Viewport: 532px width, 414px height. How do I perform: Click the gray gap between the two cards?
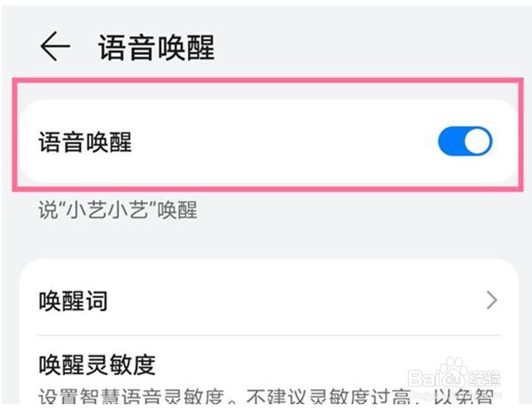268,241
